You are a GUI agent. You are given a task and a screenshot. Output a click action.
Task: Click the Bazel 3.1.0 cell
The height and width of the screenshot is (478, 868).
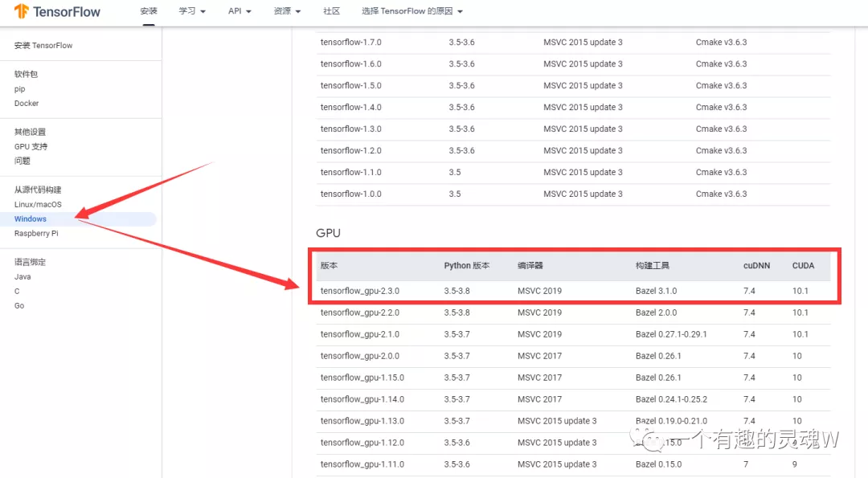click(x=656, y=291)
